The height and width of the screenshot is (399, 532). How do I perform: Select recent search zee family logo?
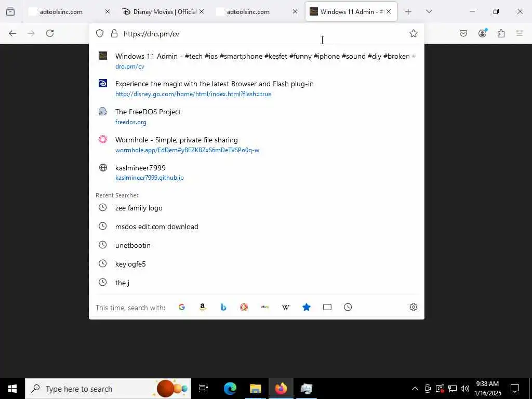coord(257,208)
